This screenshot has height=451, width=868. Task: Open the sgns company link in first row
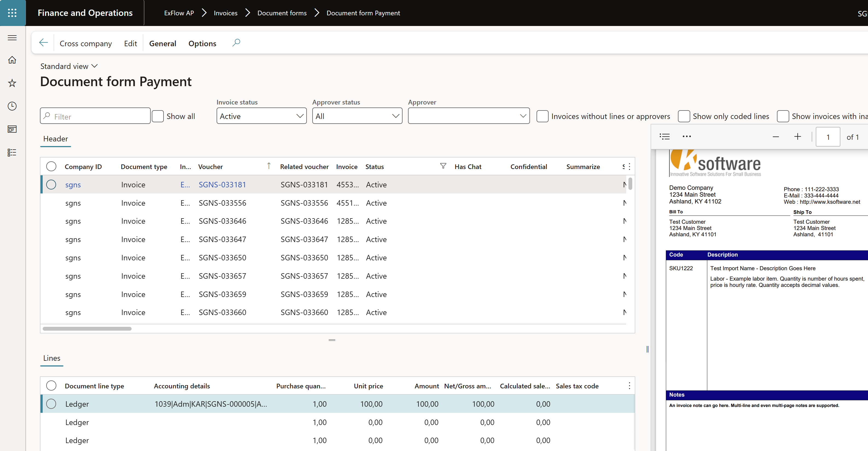pos(73,185)
